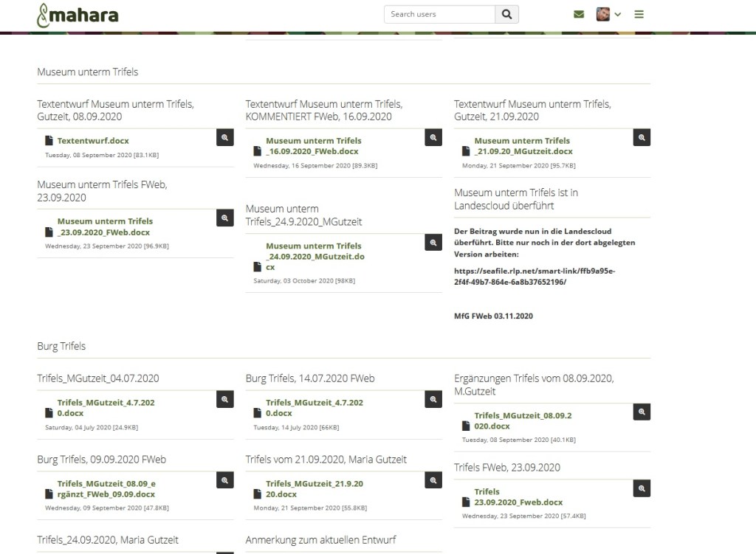The height and width of the screenshot is (554, 756).
Task: Open details icon for Trifels_MGutzeit_08.09.2020.docx
Action: pyautogui.click(x=642, y=412)
